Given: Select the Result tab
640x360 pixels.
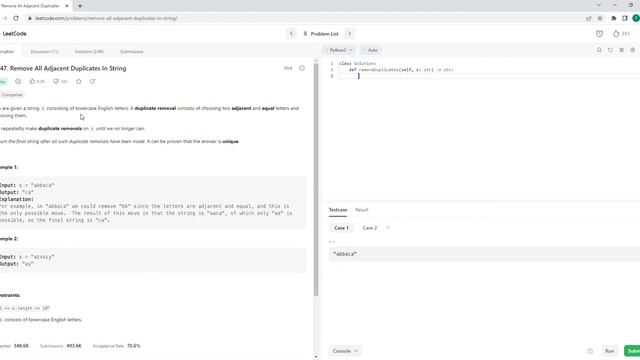Looking at the screenshot, I should 362,210.
